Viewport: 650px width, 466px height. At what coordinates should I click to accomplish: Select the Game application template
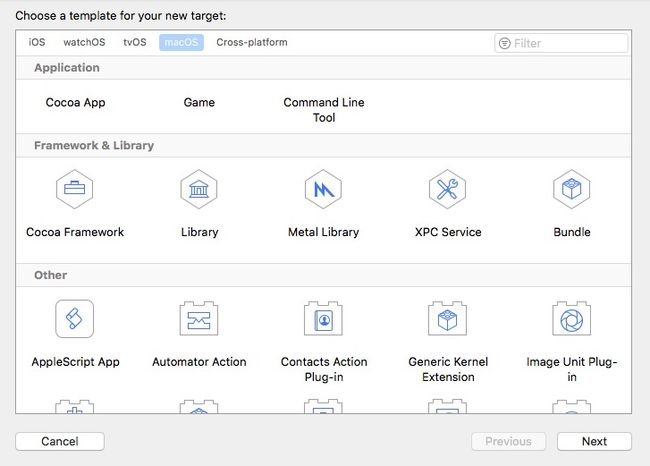[199, 102]
